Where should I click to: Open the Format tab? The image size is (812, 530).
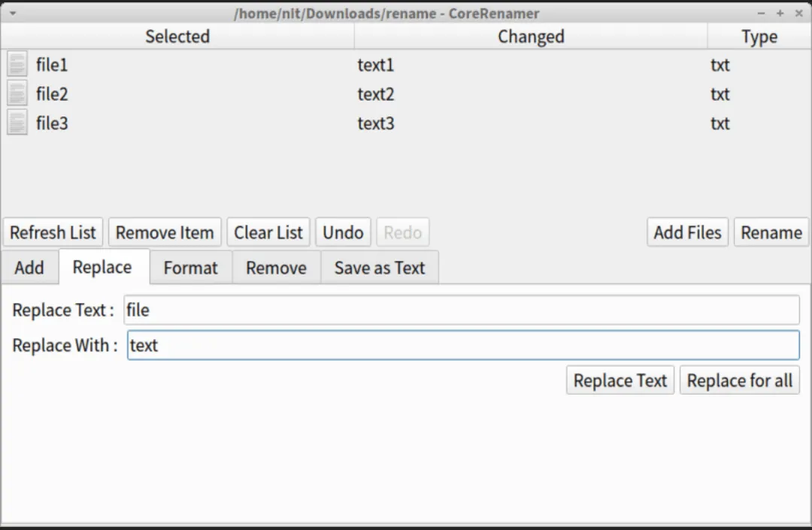(190, 267)
